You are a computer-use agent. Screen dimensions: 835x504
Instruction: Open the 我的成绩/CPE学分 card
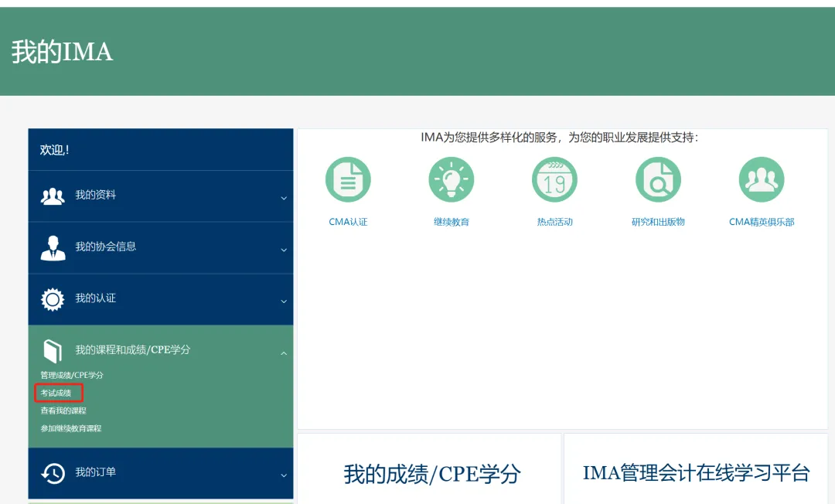point(429,469)
